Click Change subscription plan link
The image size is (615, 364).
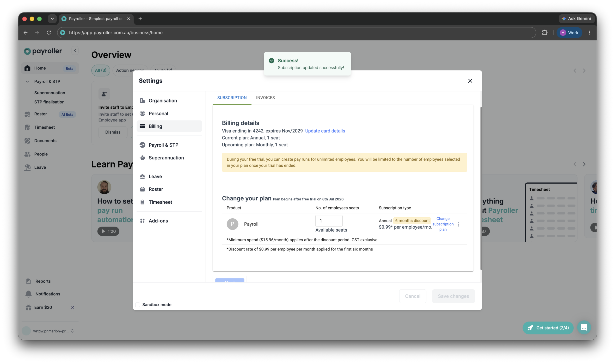(x=443, y=224)
